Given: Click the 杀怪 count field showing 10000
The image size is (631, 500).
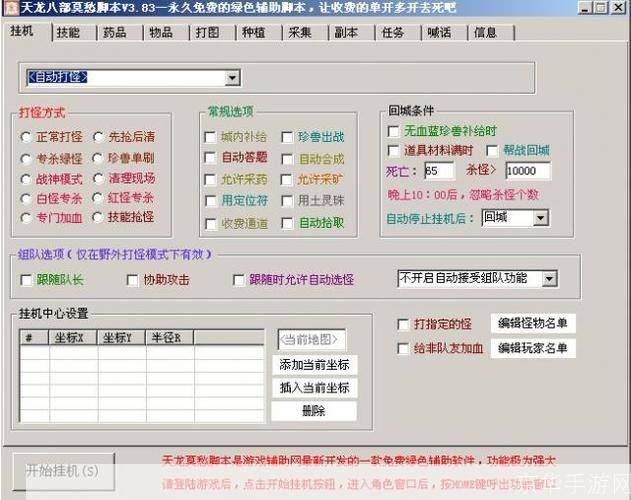Looking at the screenshot, I should pyautogui.click(x=528, y=171).
